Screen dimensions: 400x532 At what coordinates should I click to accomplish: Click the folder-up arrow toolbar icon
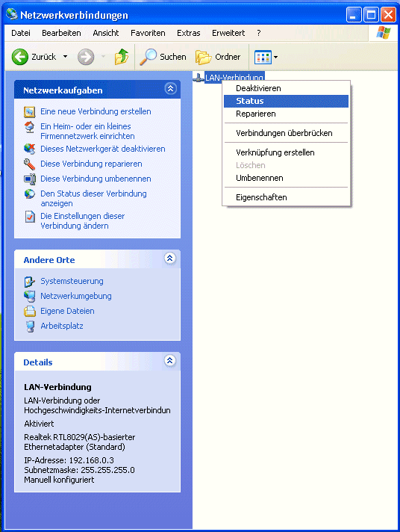click(x=122, y=57)
